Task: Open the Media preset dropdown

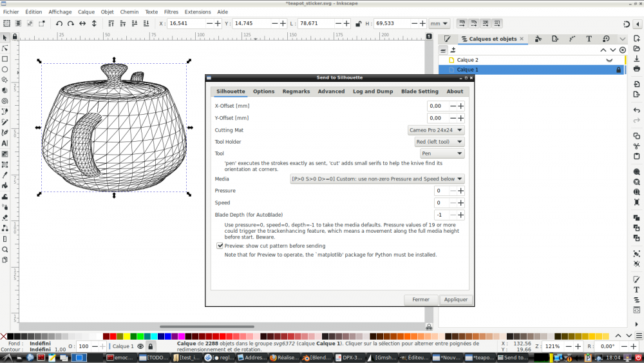Action: click(377, 179)
